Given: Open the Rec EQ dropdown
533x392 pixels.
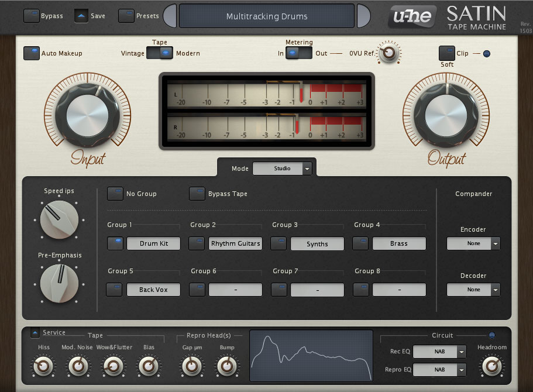Looking at the screenshot, I should (x=439, y=352).
